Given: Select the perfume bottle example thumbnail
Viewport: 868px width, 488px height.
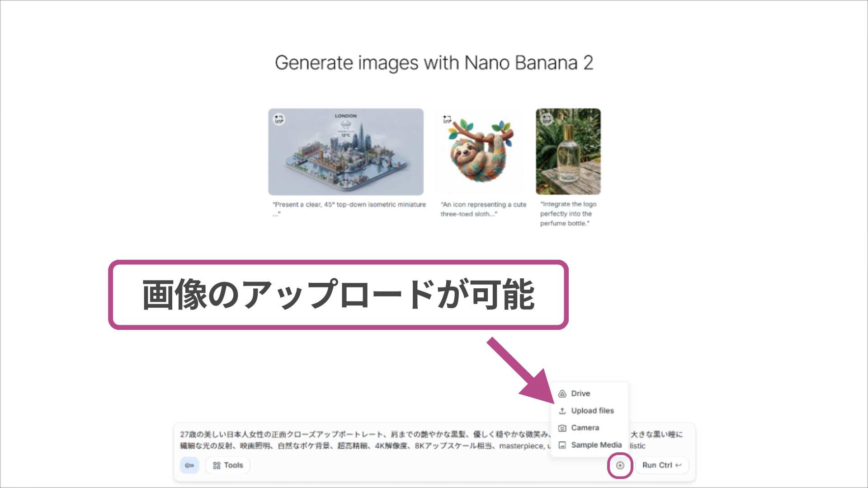Looking at the screenshot, I should point(567,152).
